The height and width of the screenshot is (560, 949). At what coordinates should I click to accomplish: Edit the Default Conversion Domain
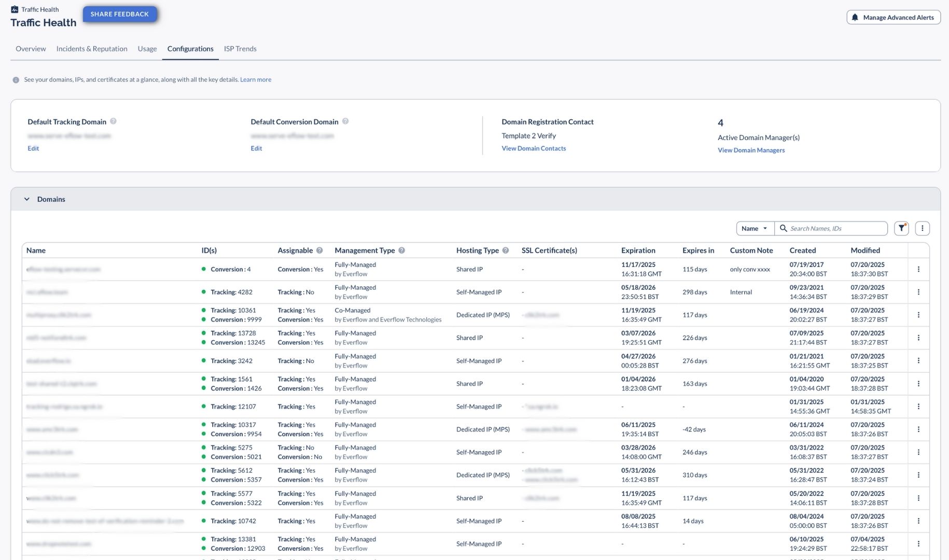click(256, 148)
